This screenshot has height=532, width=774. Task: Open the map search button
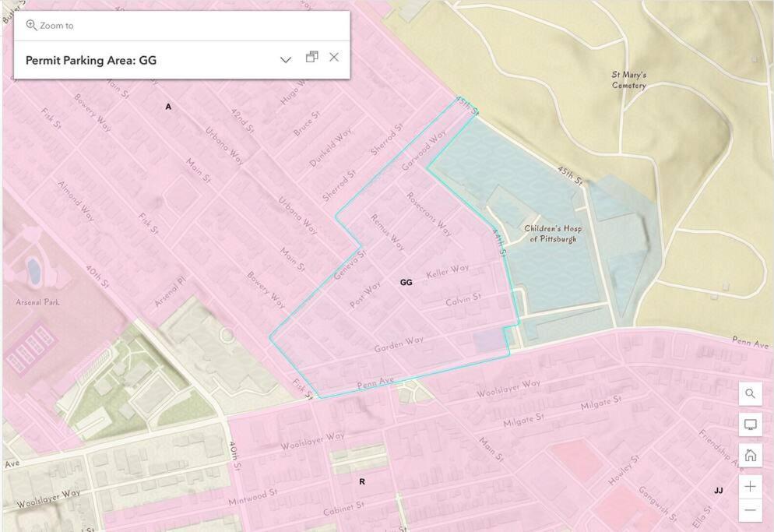pos(751,393)
